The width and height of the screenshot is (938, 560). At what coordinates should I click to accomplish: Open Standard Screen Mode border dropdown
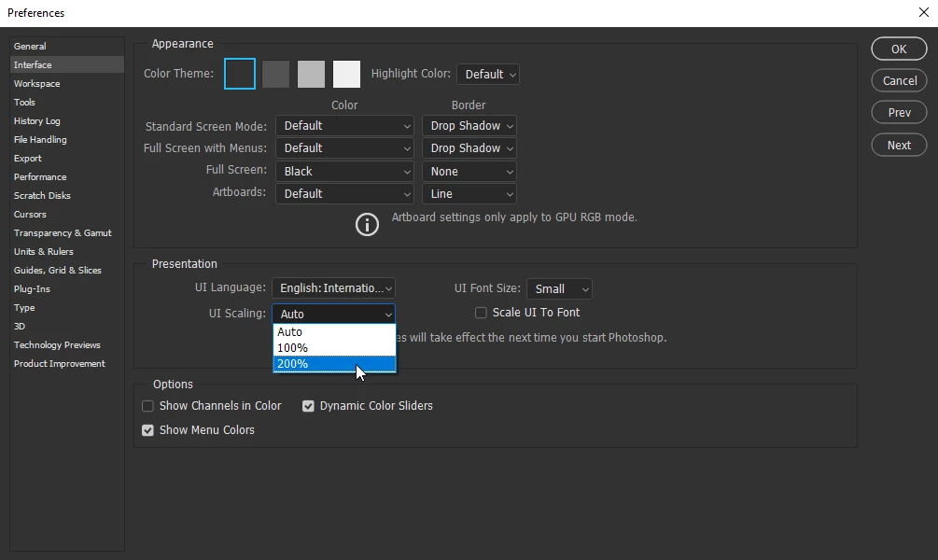(x=469, y=126)
